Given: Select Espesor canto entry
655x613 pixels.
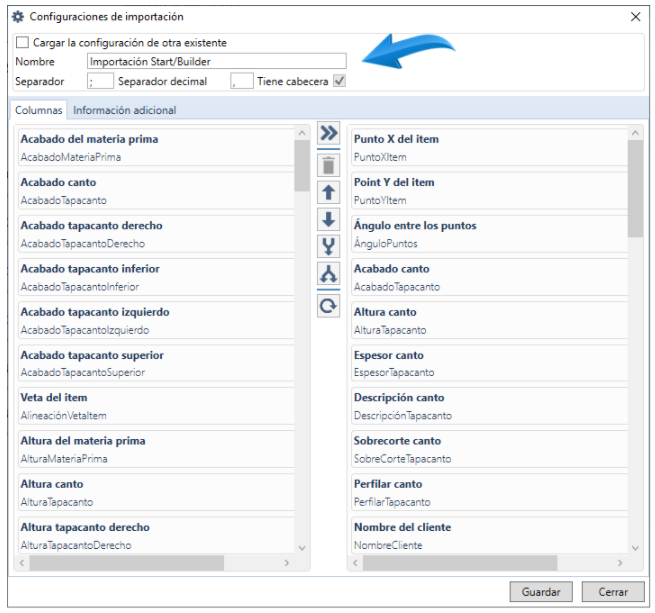Looking at the screenshot, I should coord(490,363).
